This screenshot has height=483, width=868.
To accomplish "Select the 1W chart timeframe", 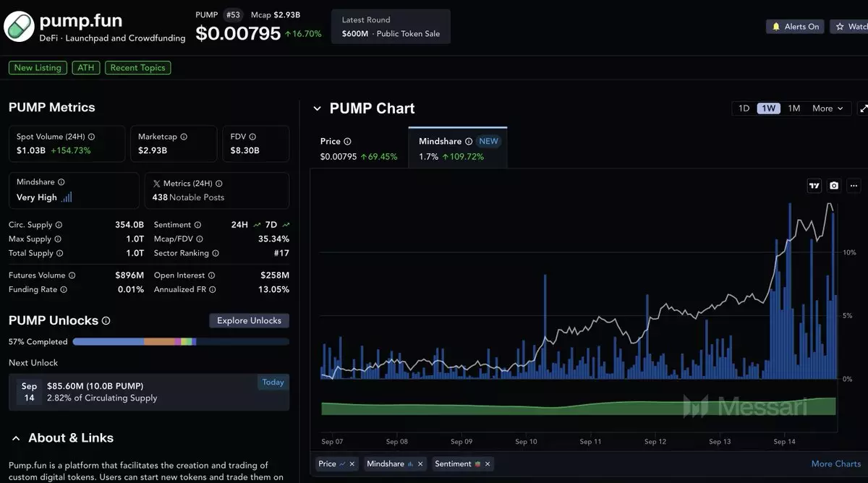I will point(768,108).
